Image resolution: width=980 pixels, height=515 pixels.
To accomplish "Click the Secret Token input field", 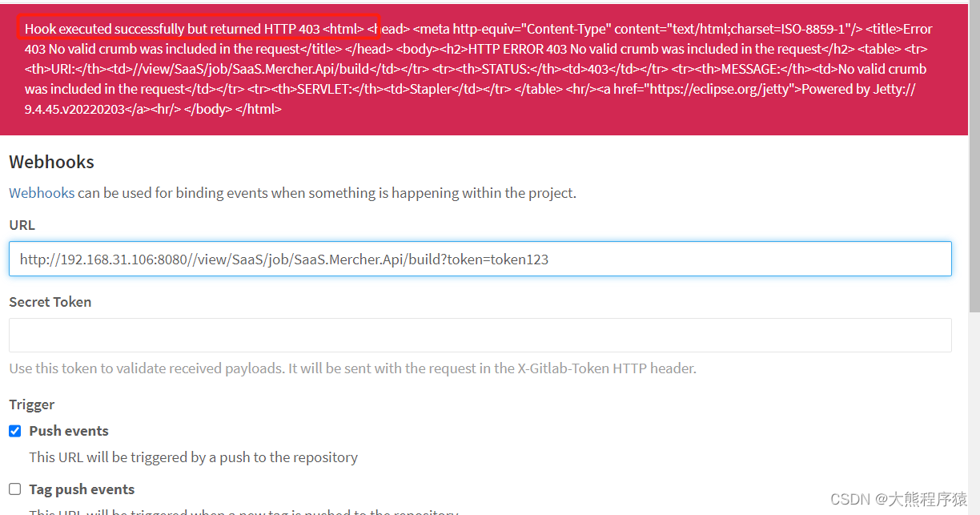I will click(x=480, y=335).
